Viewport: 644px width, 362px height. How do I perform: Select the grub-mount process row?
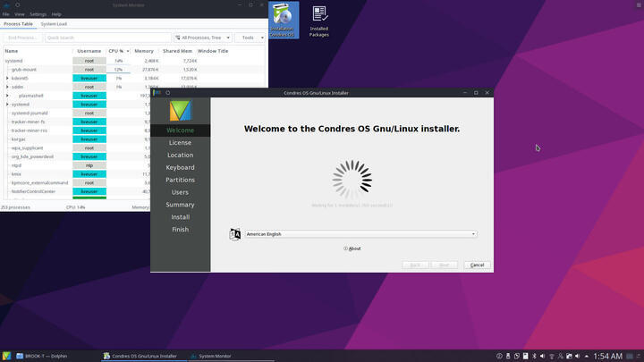point(134,70)
